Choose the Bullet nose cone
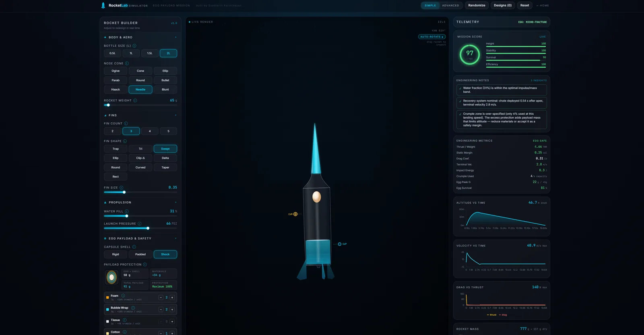The image size is (644, 335). click(165, 80)
